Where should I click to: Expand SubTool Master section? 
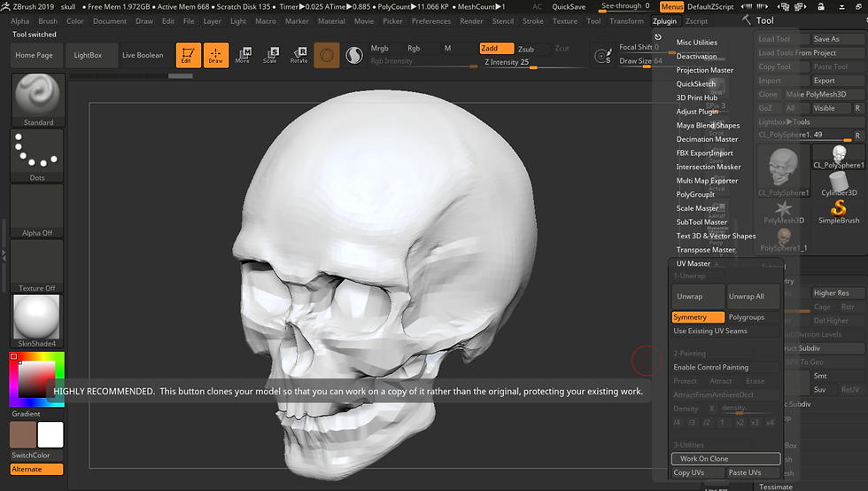click(701, 222)
